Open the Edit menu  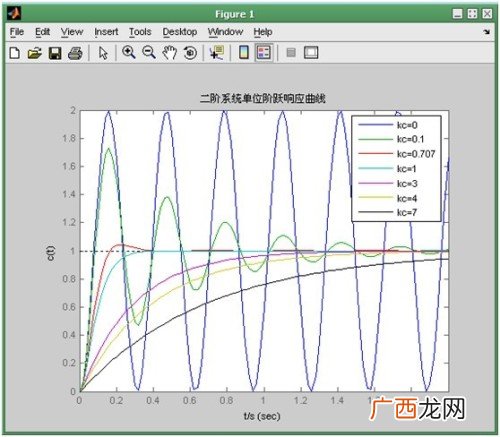point(43,32)
